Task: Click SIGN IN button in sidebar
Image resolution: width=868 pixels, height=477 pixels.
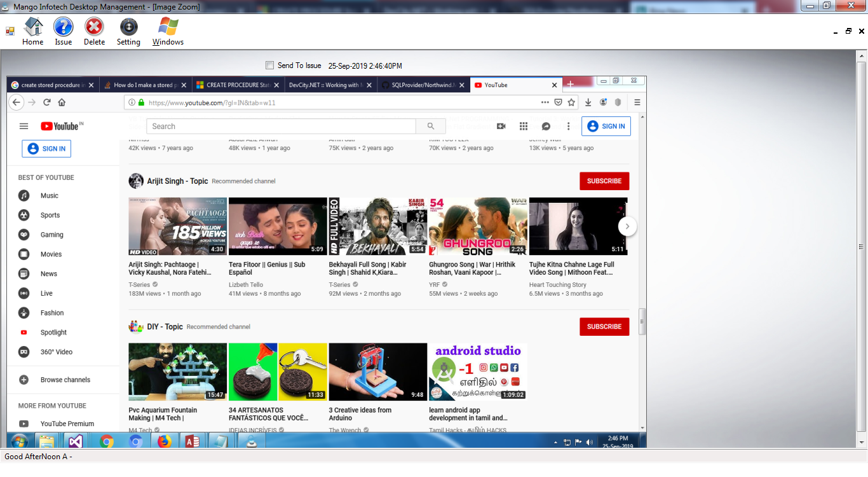Action: pos(46,149)
